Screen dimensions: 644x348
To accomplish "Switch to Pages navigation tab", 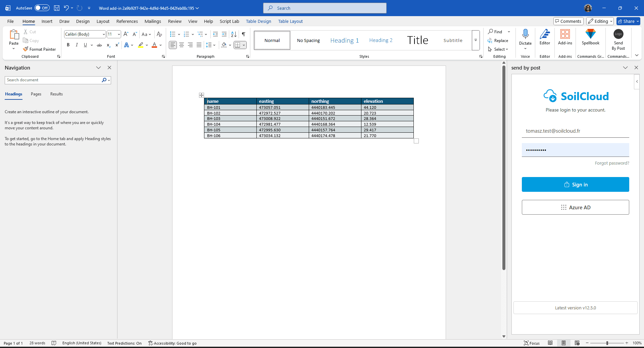I will point(36,94).
